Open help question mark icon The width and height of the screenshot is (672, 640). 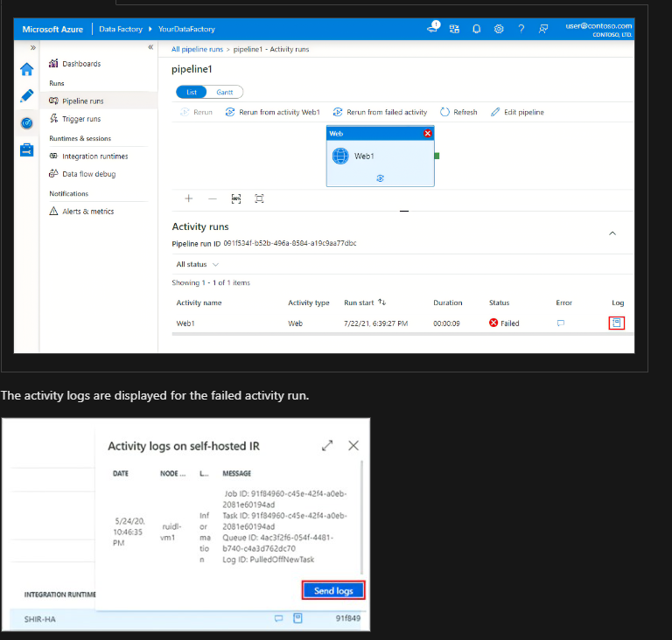point(521,29)
